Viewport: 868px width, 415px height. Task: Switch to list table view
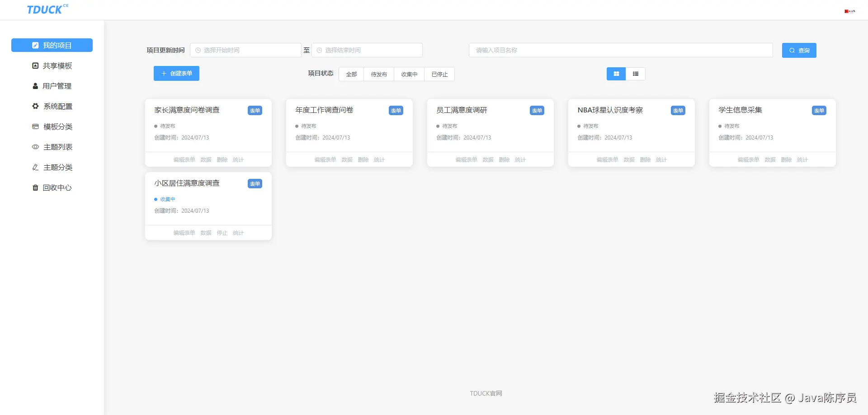point(636,74)
